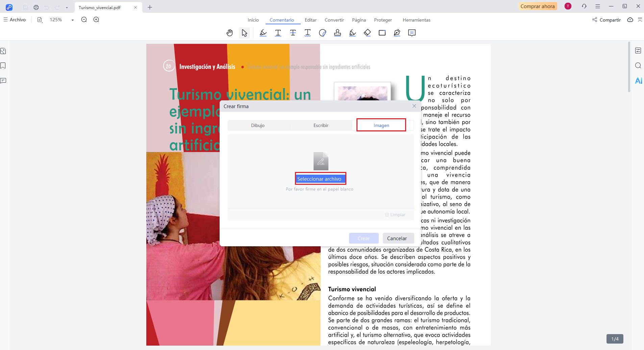Select the Highlight text tool

click(263, 33)
